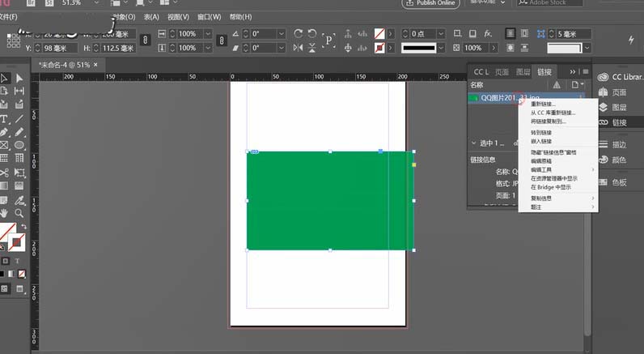This screenshot has width=644, height=354.
Task: Choose the Ellipse tool
Action: click(x=19, y=145)
